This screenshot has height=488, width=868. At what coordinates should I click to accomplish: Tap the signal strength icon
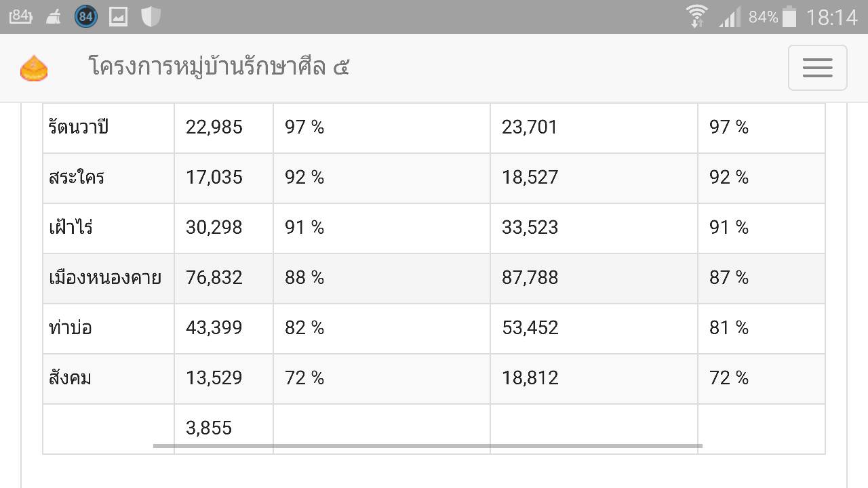(730, 16)
